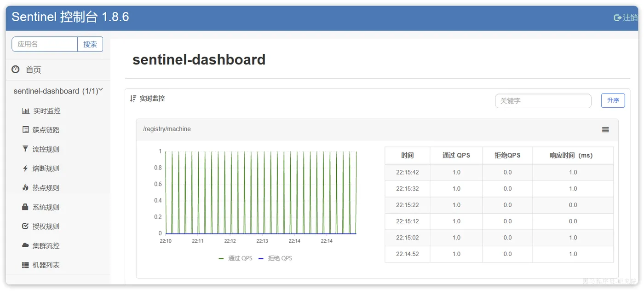
Task: Open the /registry/machine chart hamburger menu
Action: tap(605, 130)
